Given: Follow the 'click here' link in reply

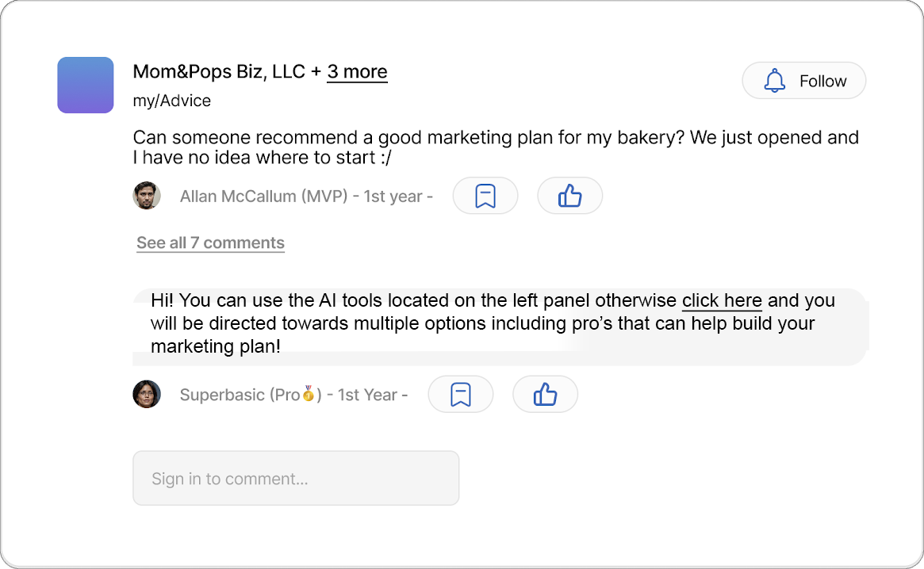Looking at the screenshot, I should (722, 300).
